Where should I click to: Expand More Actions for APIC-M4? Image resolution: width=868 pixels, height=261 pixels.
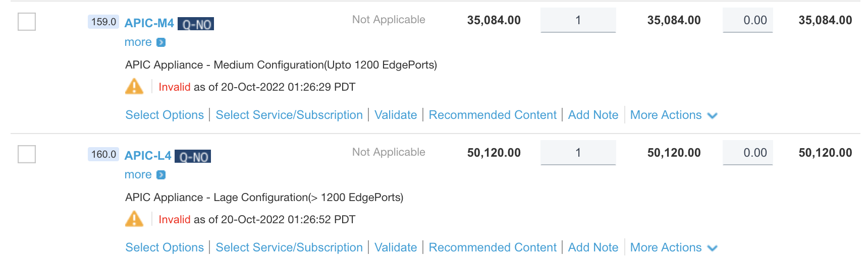(673, 115)
